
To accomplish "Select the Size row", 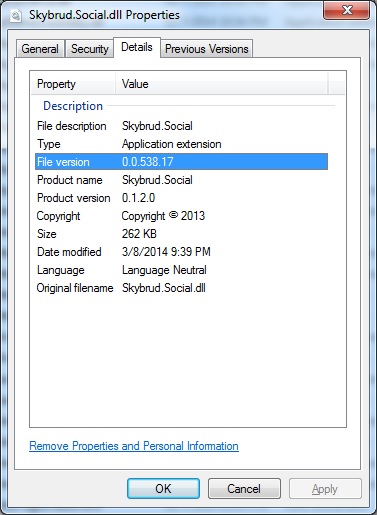I will tap(181, 234).
